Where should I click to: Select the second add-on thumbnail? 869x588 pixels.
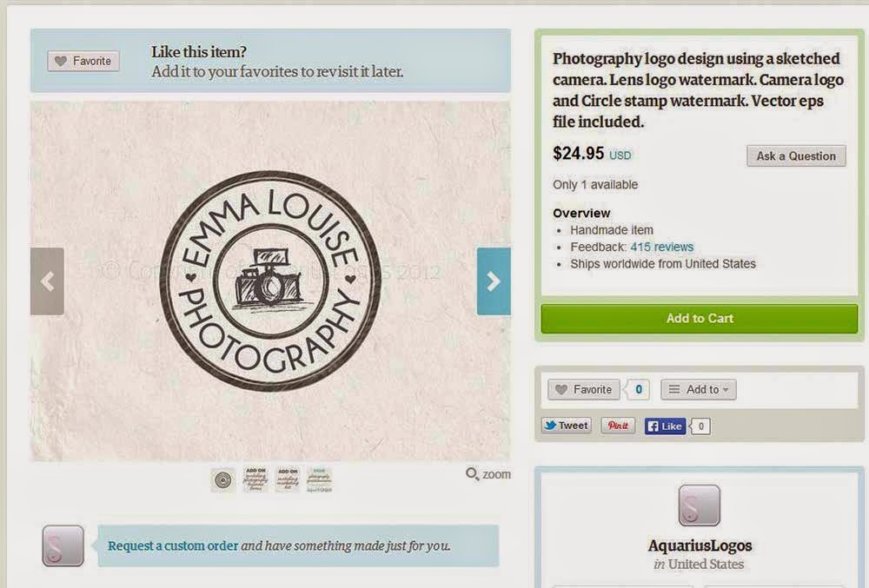coord(255,479)
